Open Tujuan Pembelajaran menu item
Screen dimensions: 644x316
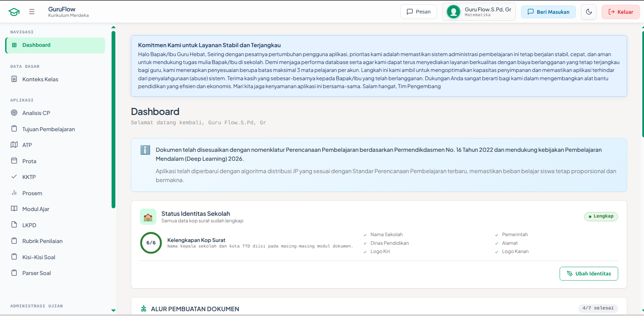[55, 129]
